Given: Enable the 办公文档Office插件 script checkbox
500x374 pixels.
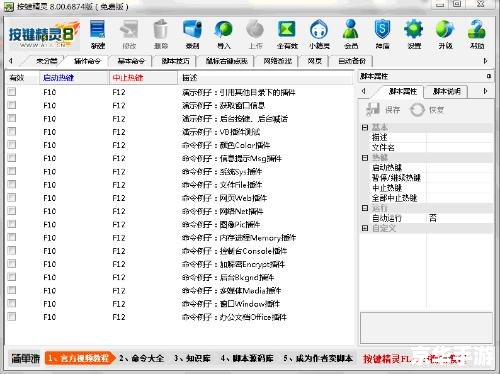Looking at the screenshot, I should tap(12, 316).
